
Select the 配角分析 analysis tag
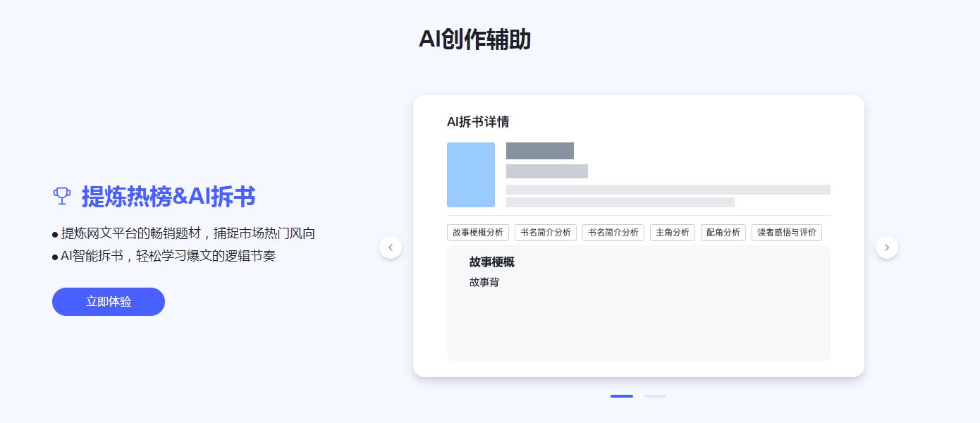(x=723, y=232)
